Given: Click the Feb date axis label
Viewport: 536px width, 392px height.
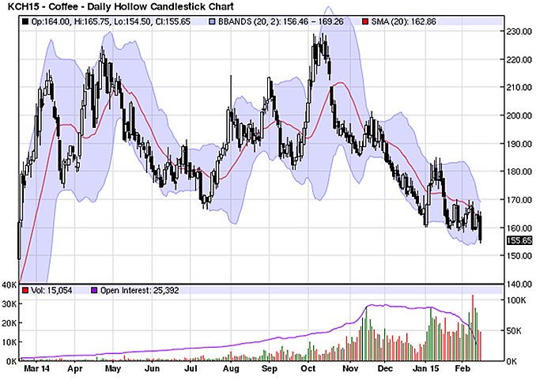Looking at the screenshot, I should click(464, 368).
